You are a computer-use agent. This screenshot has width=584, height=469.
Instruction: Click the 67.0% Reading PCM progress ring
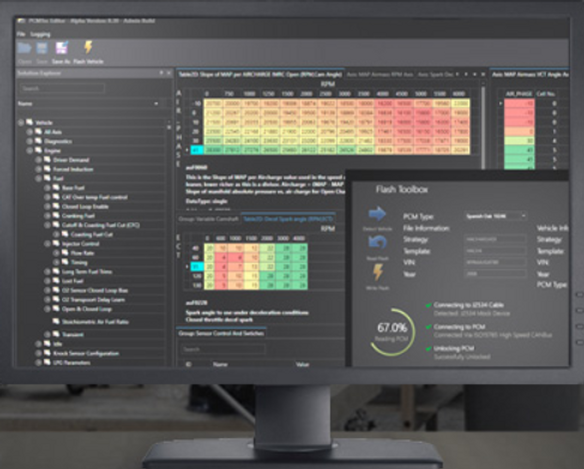[x=392, y=331]
